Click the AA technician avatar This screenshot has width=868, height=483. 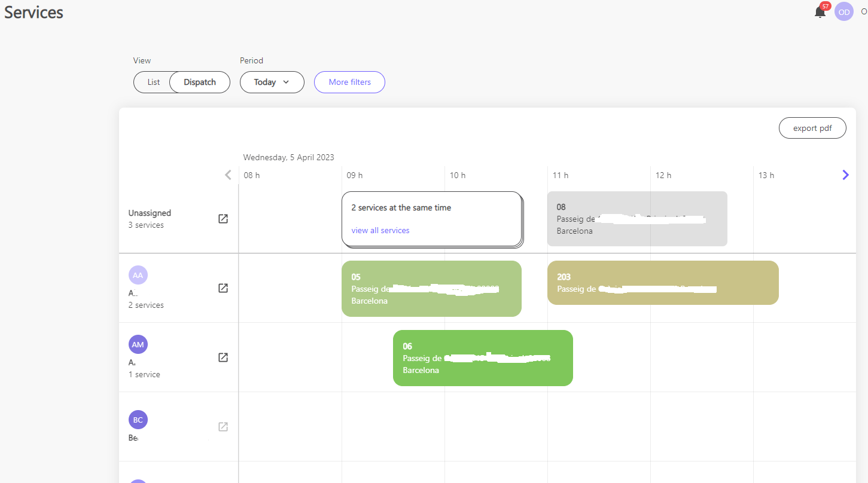coord(138,275)
